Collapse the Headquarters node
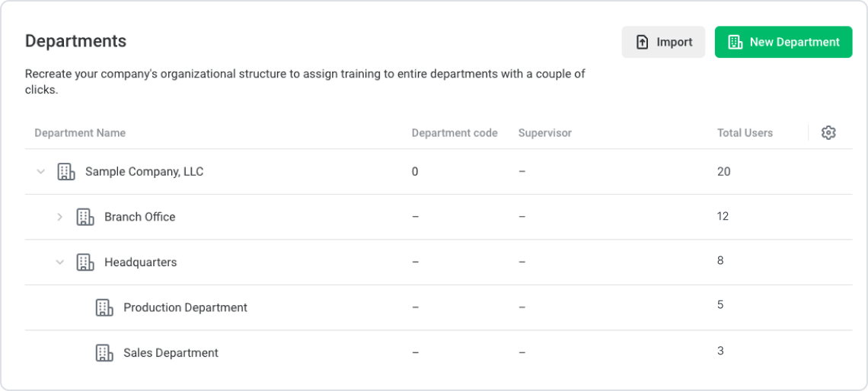The width and height of the screenshot is (868, 391). (60, 262)
